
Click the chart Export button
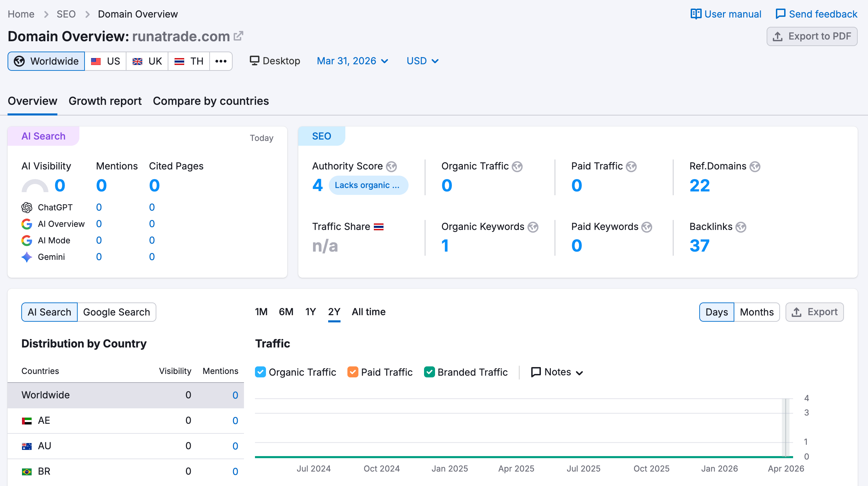(815, 312)
